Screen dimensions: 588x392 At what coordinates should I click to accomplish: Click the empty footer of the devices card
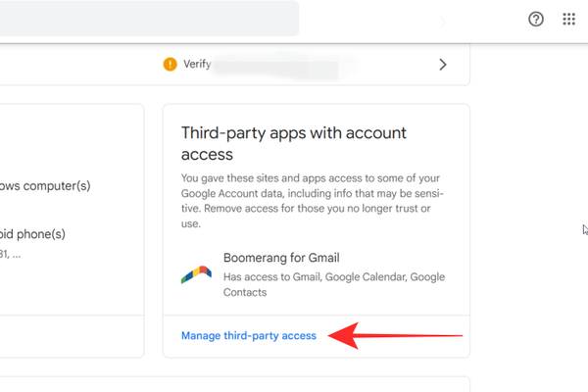[69, 336]
